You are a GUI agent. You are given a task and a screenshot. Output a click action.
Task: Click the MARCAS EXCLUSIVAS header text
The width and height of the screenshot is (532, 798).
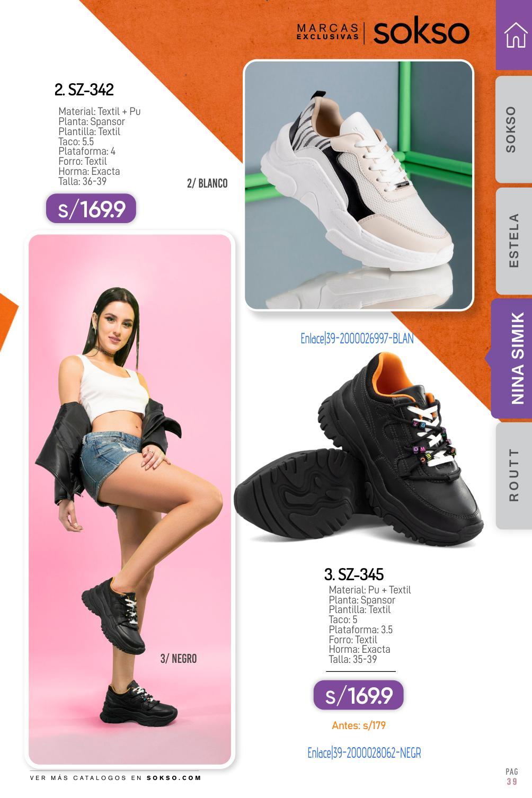pyautogui.click(x=327, y=32)
